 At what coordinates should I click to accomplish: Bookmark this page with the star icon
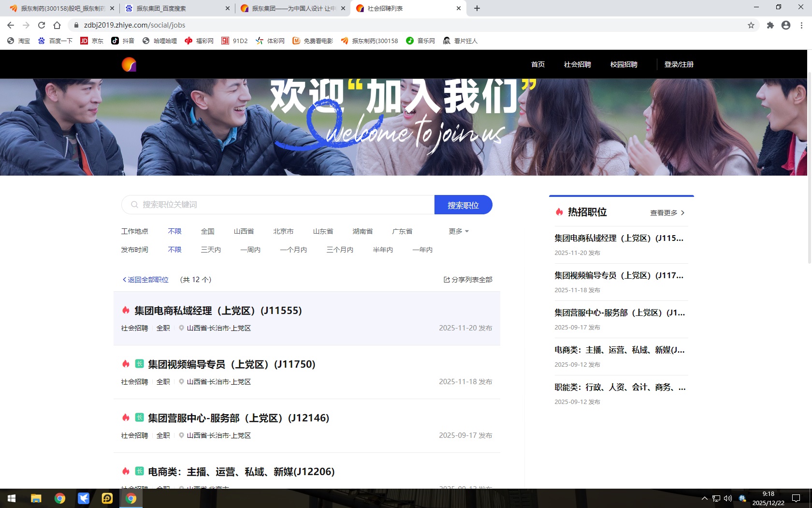click(x=751, y=25)
